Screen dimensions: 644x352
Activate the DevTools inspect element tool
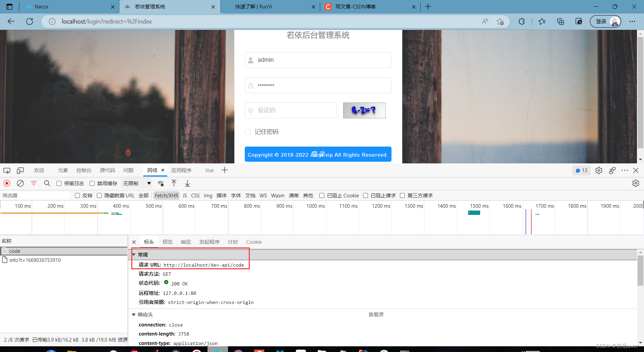pyautogui.click(x=7, y=170)
